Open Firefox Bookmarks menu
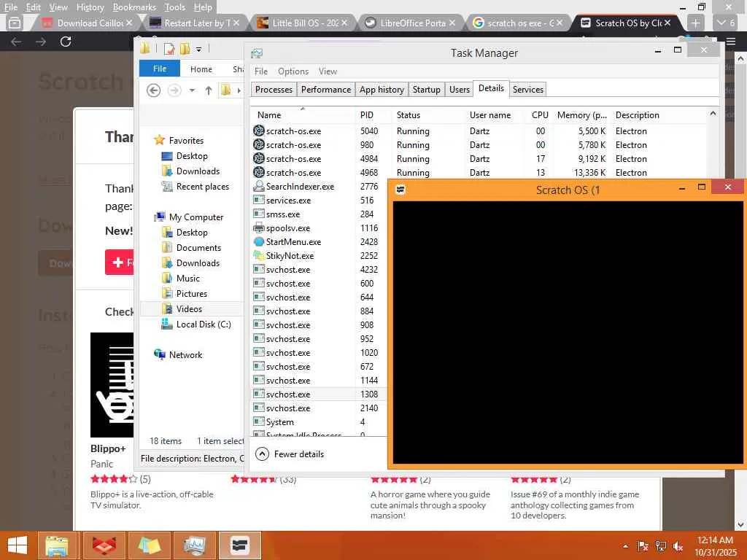This screenshot has width=747, height=560. [134, 7]
